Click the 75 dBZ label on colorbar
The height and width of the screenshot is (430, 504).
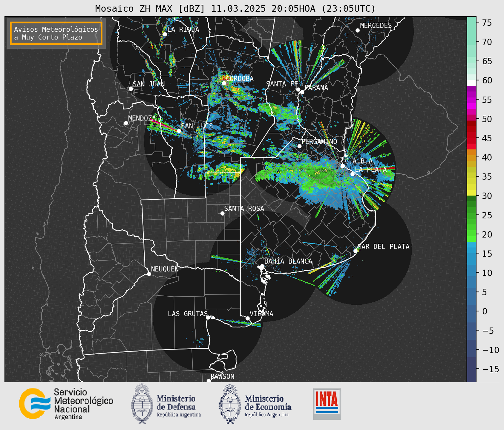click(487, 23)
